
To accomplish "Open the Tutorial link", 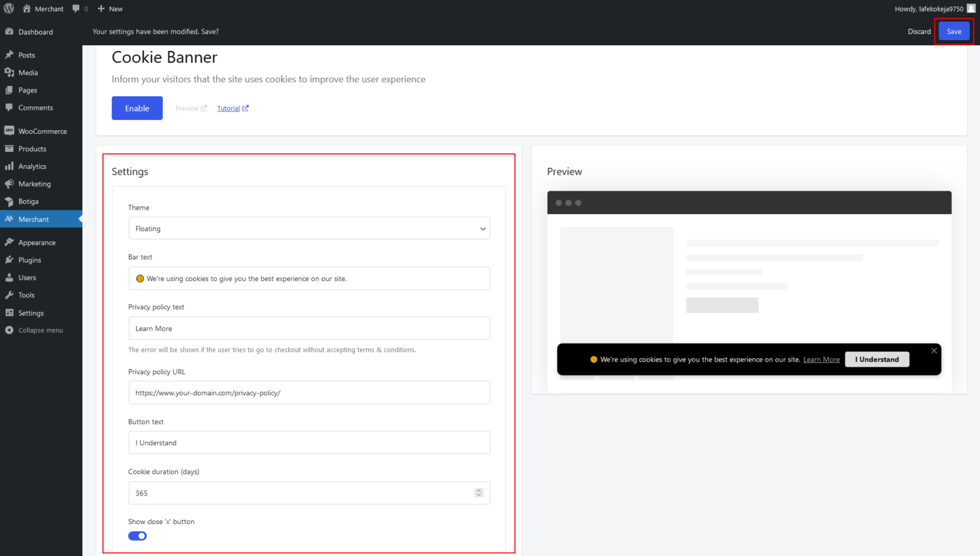I will tap(233, 108).
